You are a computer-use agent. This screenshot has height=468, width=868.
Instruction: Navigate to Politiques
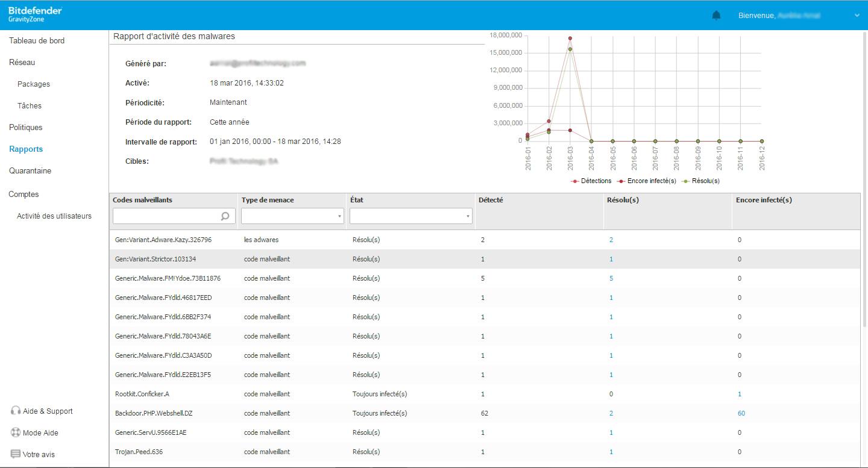tap(26, 127)
